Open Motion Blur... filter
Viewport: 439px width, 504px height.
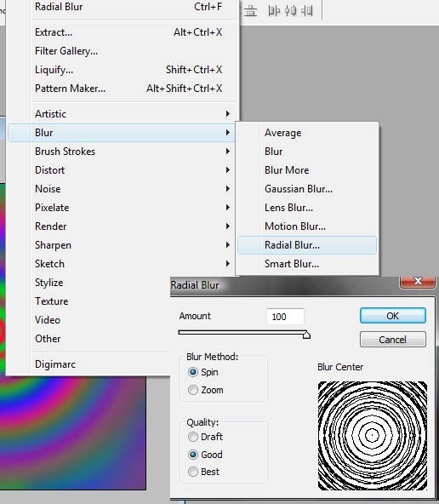[x=307, y=226]
